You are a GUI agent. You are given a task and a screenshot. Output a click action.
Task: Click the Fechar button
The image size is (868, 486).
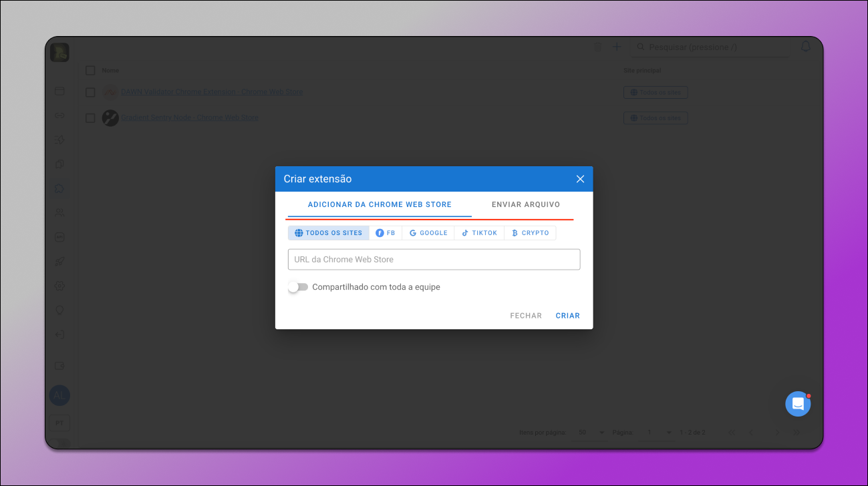[x=526, y=316]
